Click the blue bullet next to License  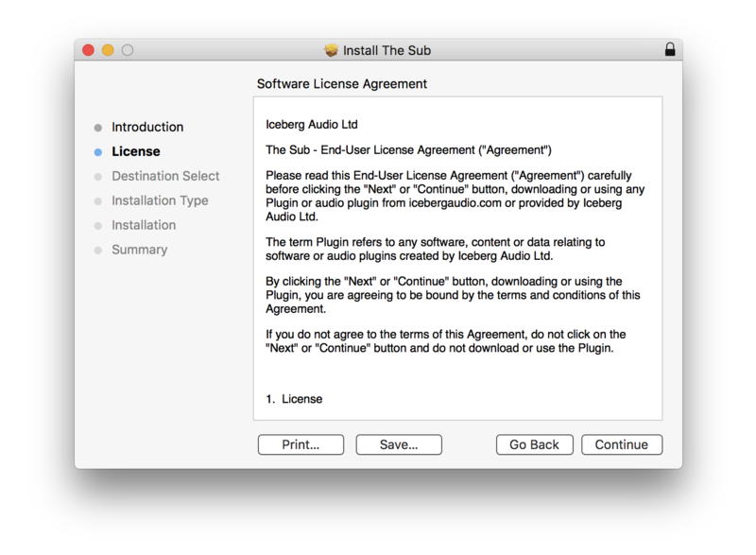click(98, 152)
